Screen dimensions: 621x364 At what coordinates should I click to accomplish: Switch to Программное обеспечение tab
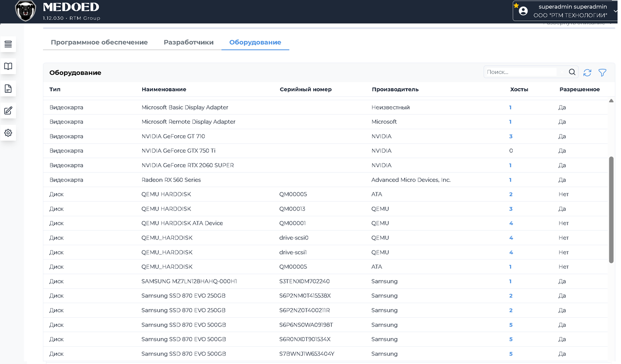(x=99, y=42)
